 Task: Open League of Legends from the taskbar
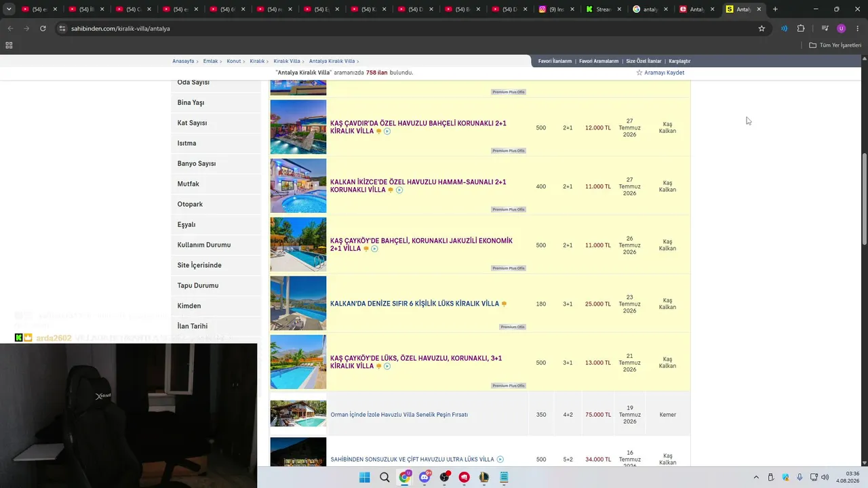(484, 477)
